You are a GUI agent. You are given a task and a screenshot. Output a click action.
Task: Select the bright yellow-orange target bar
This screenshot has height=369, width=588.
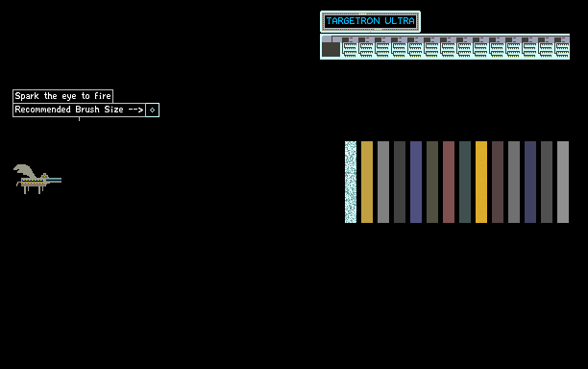(481, 182)
